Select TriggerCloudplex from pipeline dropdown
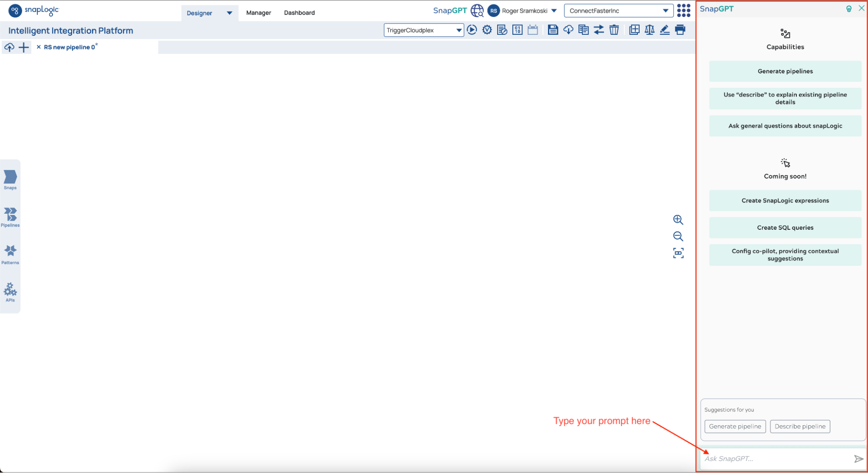This screenshot has height=473, width=868. coord(423,29)
